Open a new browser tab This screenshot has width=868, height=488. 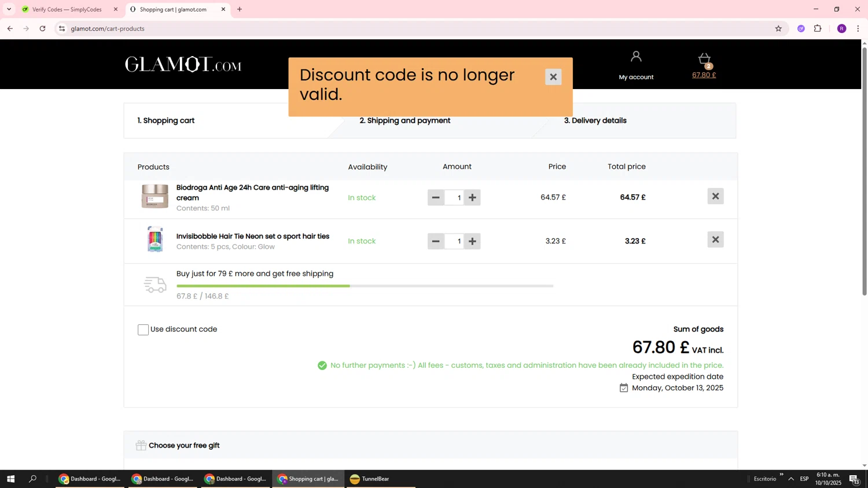240,9
